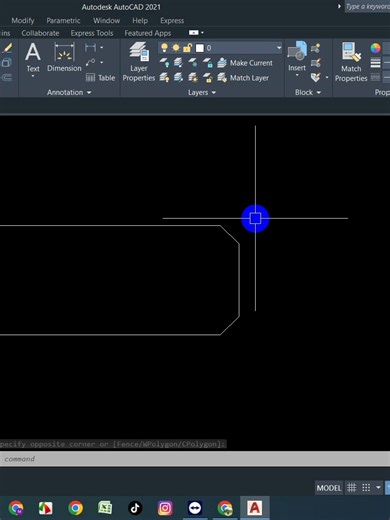Open the Linear dimension dropdown arrow
This screenshot has width=390, height=520.
[x=101, y=48]
